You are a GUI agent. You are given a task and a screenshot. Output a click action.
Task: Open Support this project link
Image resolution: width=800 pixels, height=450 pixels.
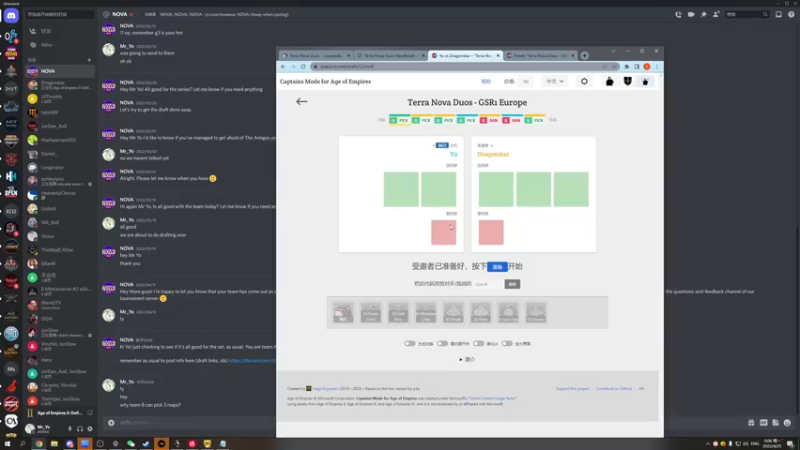point(572,389)
